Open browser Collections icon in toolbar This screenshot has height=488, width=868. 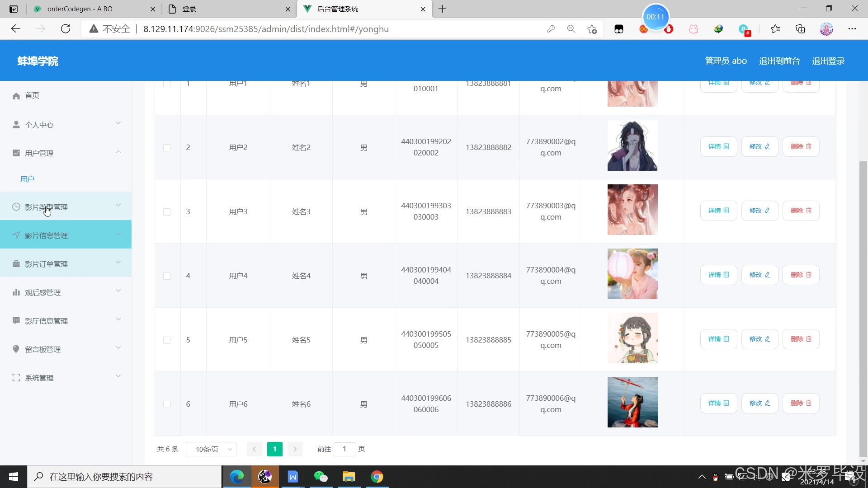click(800, 29)
